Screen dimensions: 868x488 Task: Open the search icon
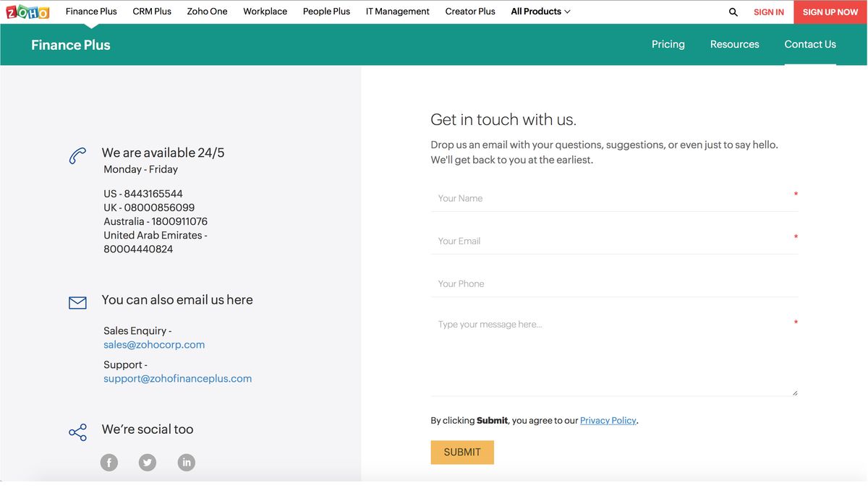click(x=732, y=12)
